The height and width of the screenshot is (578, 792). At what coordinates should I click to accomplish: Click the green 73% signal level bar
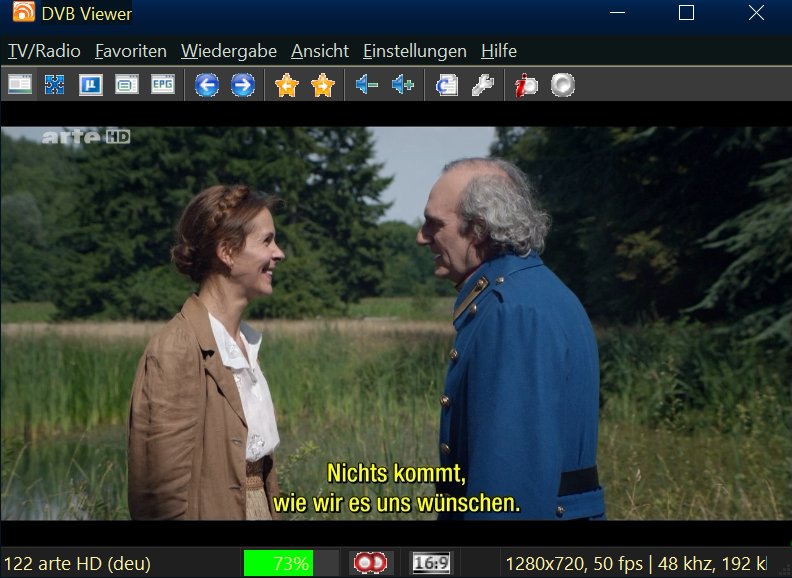tap(278, 563)
